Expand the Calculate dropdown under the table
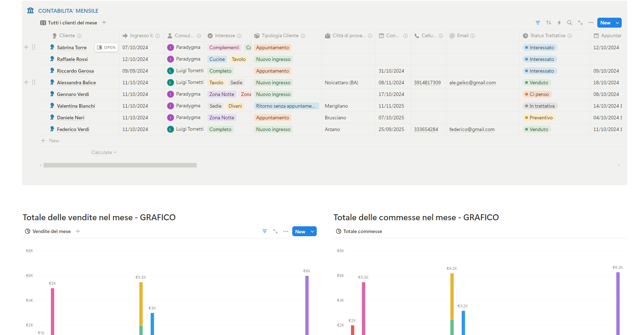 point(104,152)
